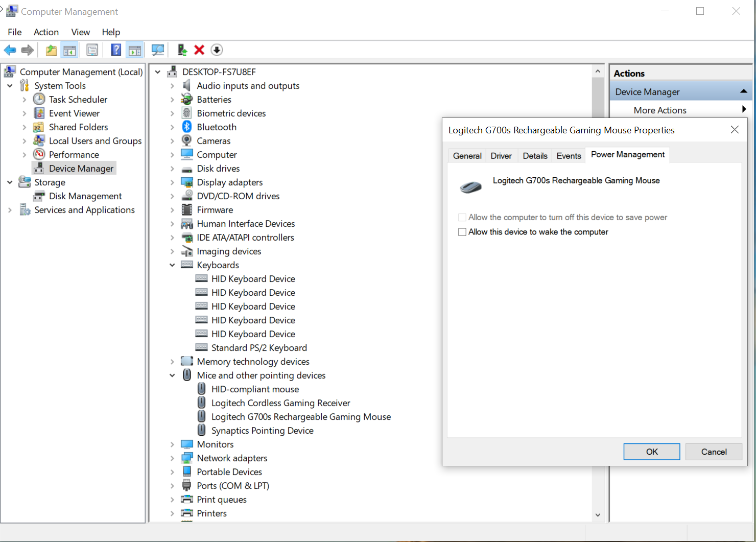Viewport: 756px width, 542px height.
Task: Switch to the Details tab
Action: 535,156
